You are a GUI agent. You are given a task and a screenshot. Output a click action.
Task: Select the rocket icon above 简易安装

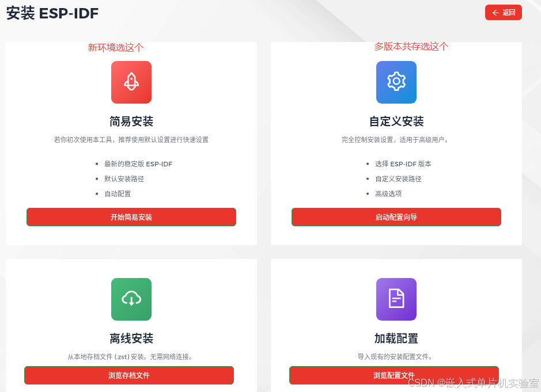[x=131, y=82]
